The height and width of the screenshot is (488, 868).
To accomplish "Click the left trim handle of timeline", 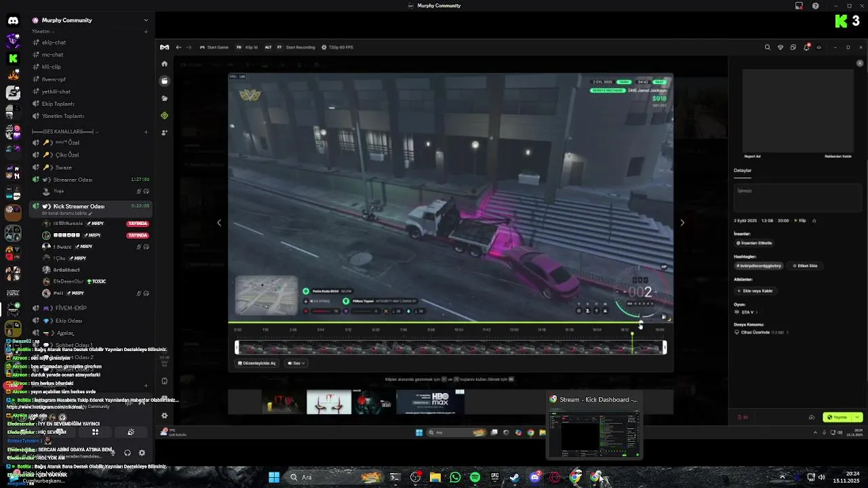I will coord(237,348).
